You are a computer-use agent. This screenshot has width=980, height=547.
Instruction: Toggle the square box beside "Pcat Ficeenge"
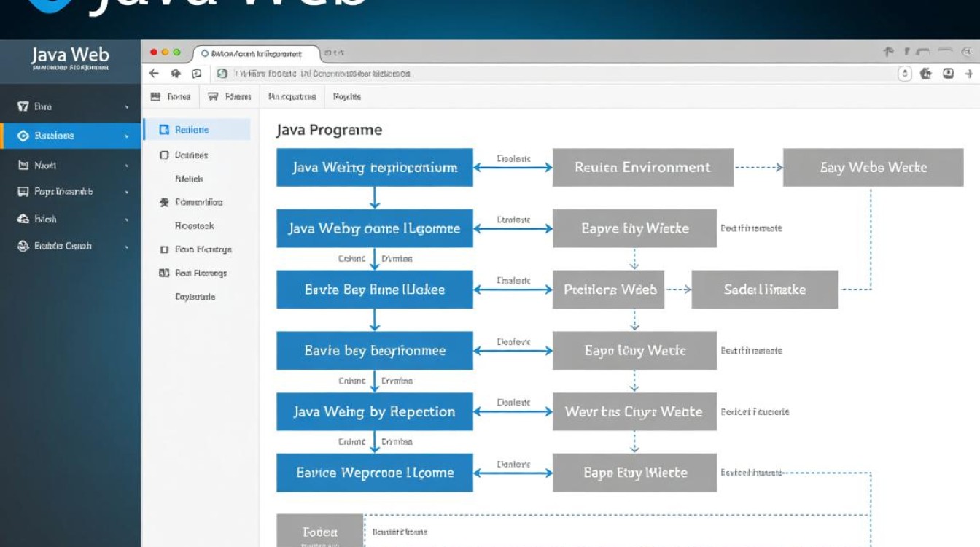point(164,273)
